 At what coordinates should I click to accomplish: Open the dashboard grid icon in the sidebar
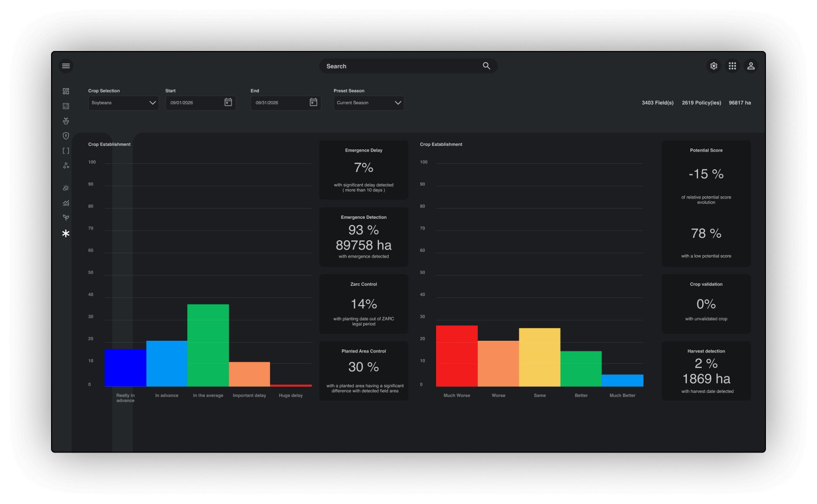tap(66, 91)
